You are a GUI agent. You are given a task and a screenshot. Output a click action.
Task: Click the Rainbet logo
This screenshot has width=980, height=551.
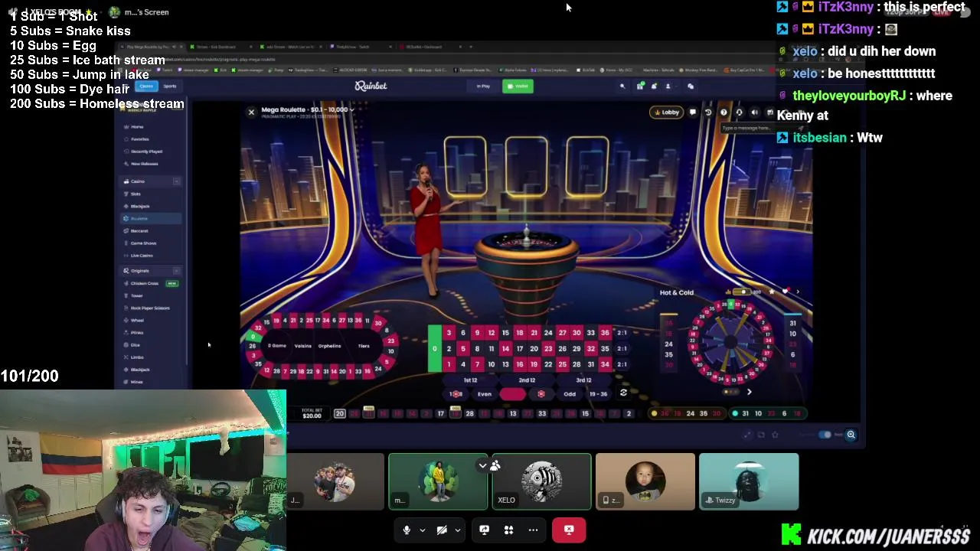point(371,86)
